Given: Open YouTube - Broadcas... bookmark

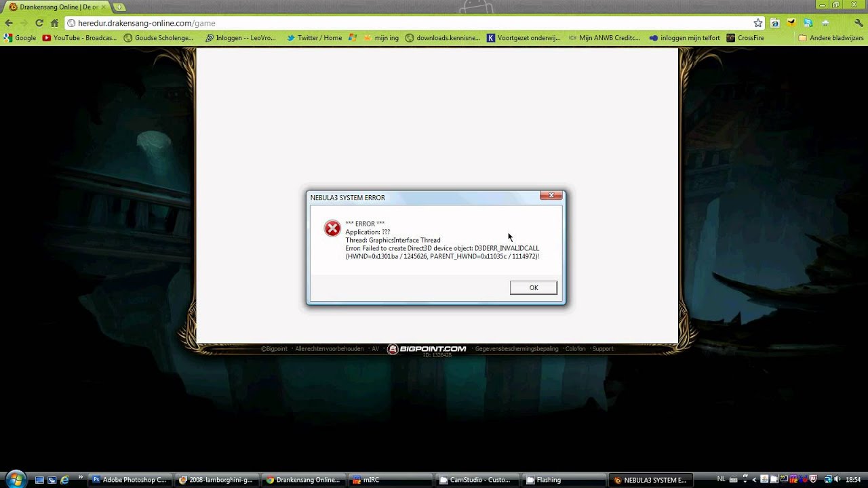Looking at the screenshot, I should tap(79, 38).
